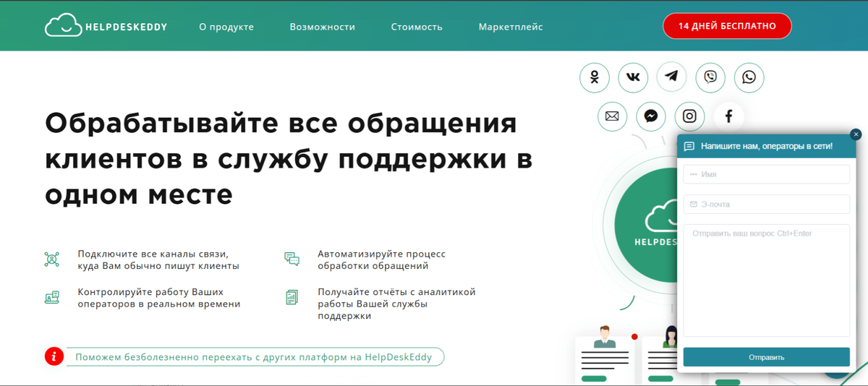Open the 'Возможности' menu item
868x386 pixels.
click(323, 27)
